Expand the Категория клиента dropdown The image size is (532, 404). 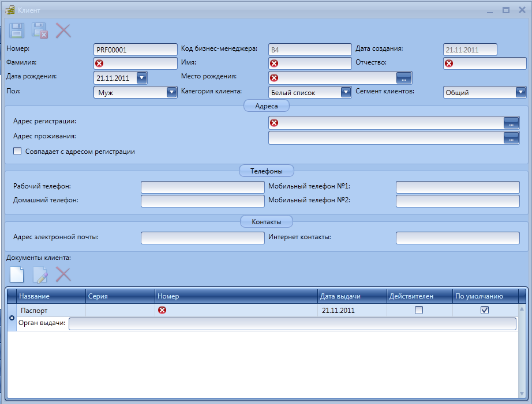pyautogui.click(x=345, y=92)
